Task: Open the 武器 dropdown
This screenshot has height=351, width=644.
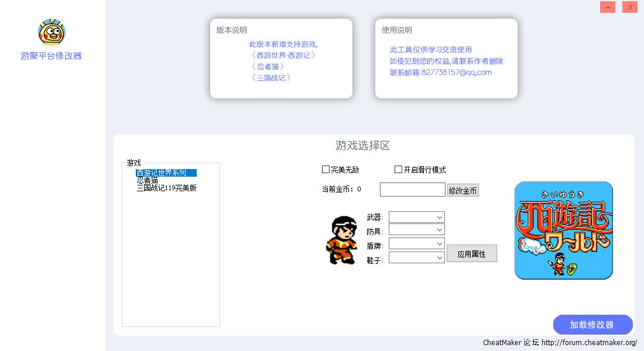Action: click(416, 217)
